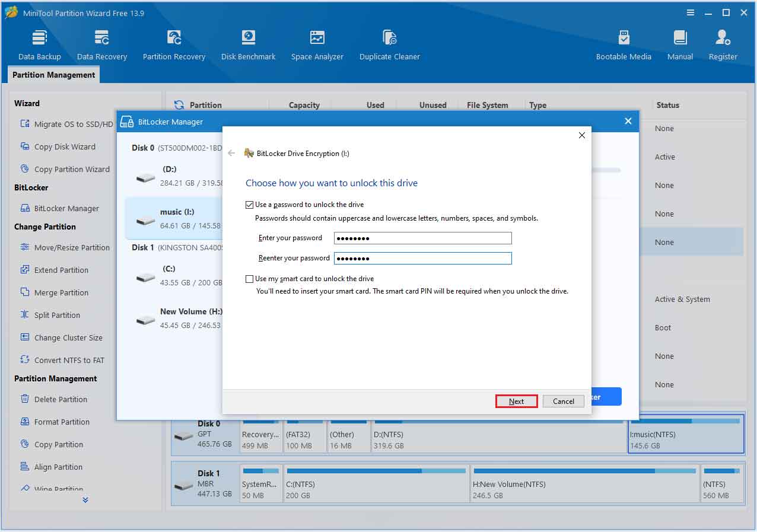Select Extend Partition
The width and height of the screenshot is (757, 532).
pos(55,270)
